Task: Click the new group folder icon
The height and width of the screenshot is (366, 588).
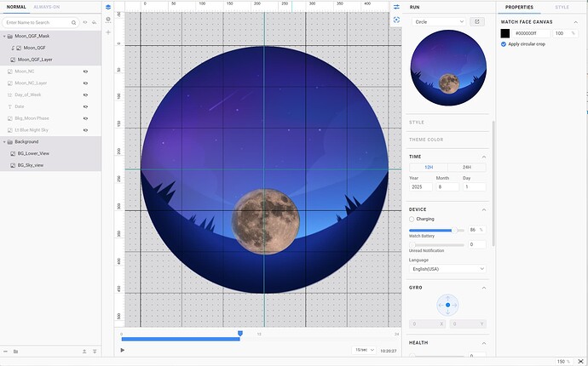Action: pyautogui.click(x=15, y=352)
